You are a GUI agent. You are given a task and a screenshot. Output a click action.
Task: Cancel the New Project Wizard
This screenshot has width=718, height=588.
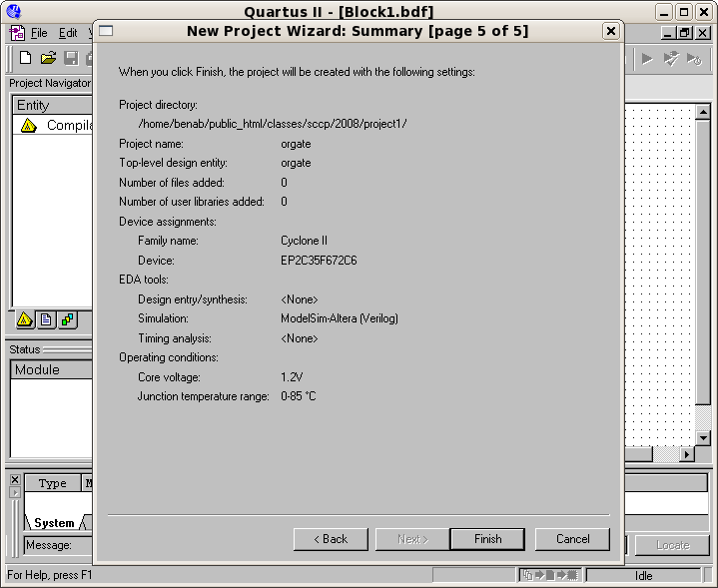572,539
